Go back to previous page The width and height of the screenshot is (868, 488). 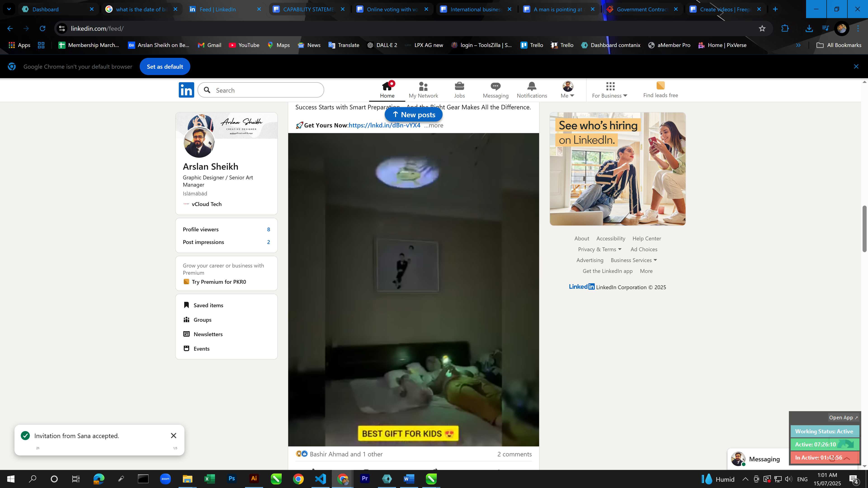click(10, 29)
